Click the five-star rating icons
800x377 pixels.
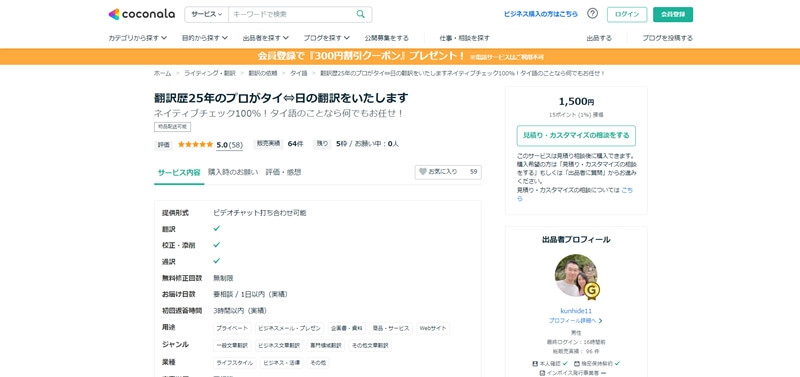coord(195,144)
